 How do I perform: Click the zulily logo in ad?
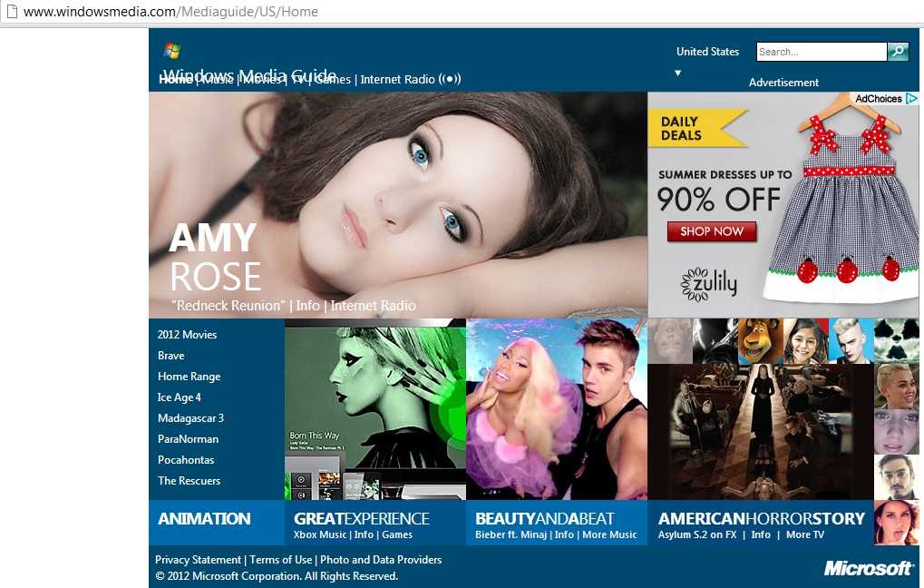pyautogui.click(x=709, y=284)
